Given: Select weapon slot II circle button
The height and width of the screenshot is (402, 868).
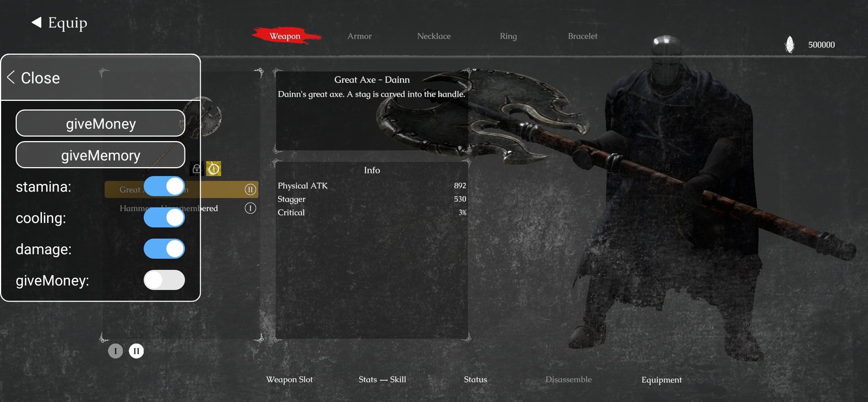Looking at the screenshot, I should coord(136,351).
